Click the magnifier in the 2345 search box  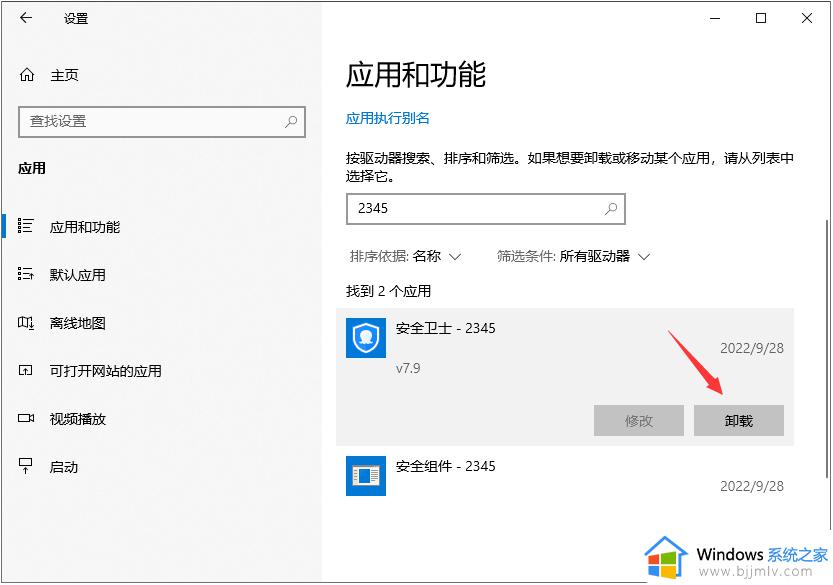(611, 209)
